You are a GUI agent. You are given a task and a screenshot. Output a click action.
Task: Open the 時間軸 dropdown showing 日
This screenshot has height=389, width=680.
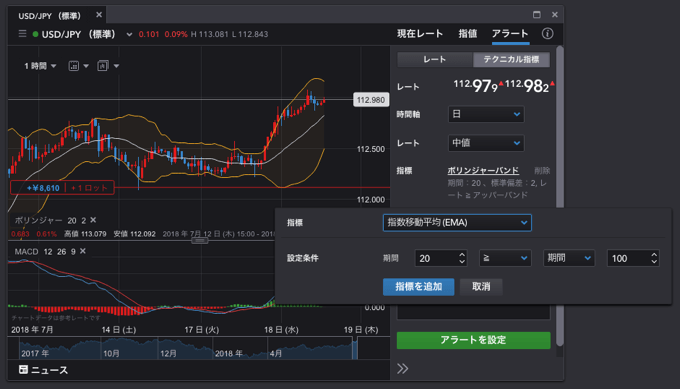(486, 114)
